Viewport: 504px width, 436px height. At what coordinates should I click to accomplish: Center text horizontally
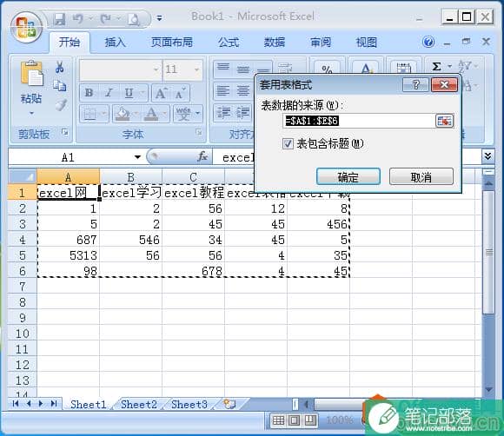(243, 91)
